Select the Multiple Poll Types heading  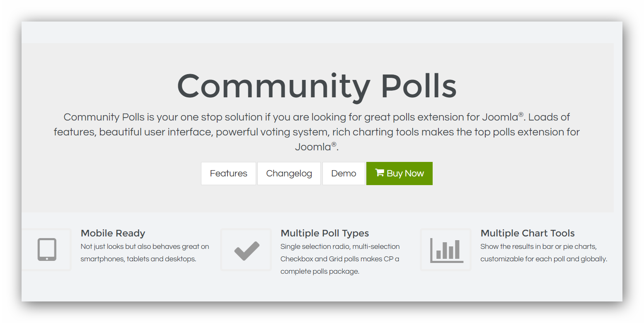point(324,233)
